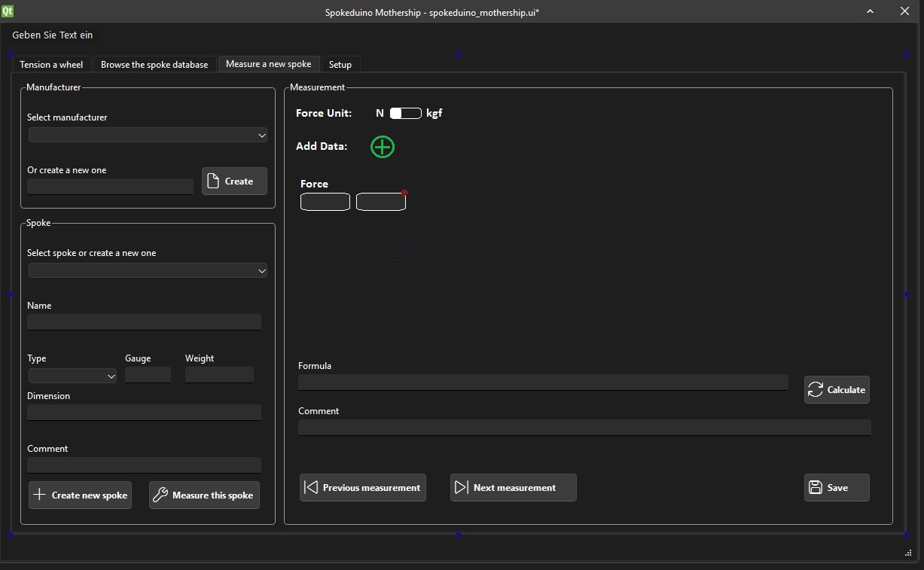Click the Save button
The height and width of the screenshot is (570, 924).
click(x=837, y=487)
